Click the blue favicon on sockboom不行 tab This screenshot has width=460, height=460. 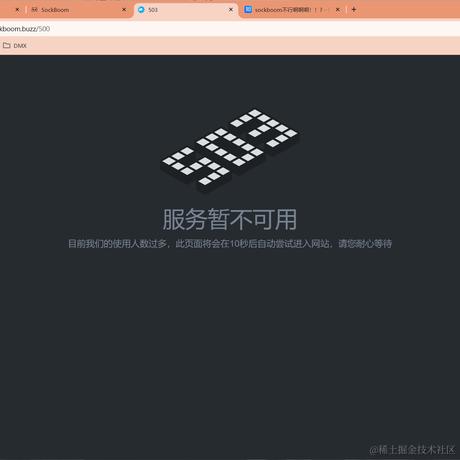pos(248,10)
